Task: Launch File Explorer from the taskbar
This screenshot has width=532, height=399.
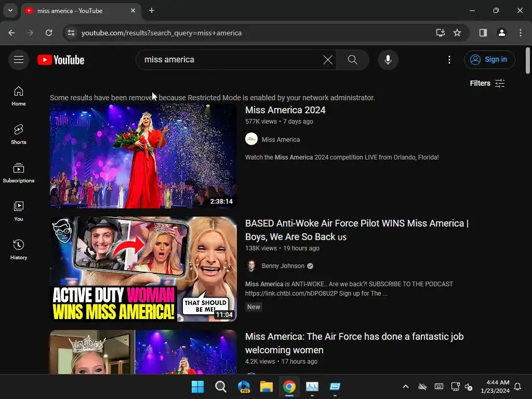Action: tap(267, 387)
